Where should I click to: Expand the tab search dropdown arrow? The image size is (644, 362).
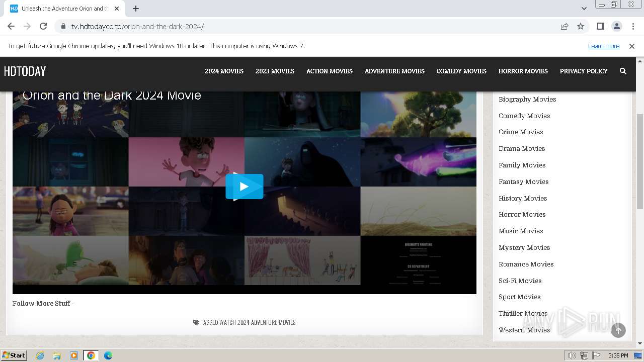pyautogui.click(x=584, y=9)
